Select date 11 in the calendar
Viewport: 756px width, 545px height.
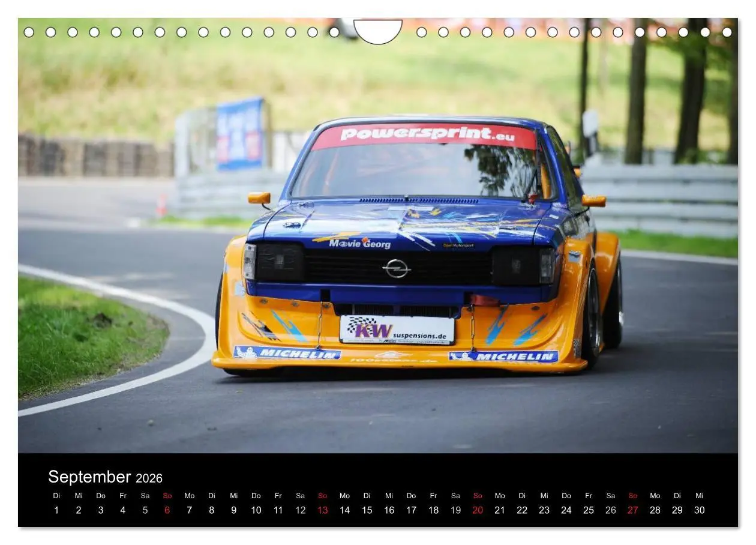pyautogui.click(x=278, y=510)
